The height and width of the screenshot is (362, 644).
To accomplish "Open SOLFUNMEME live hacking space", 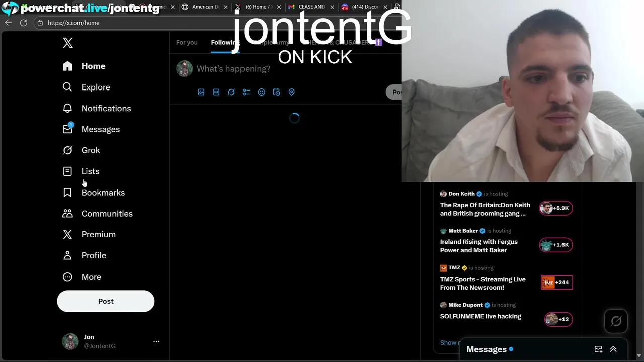I will pos(480,316).
